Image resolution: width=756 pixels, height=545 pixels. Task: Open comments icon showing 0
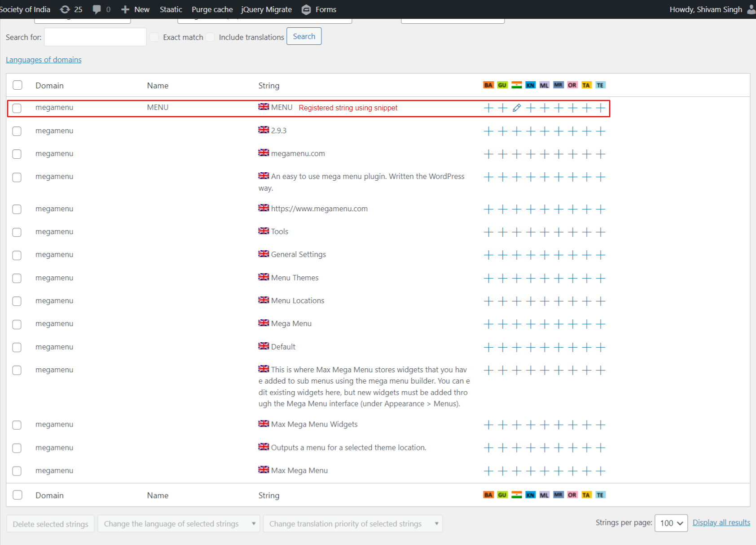pyautogui.click(x=101, y=9)
